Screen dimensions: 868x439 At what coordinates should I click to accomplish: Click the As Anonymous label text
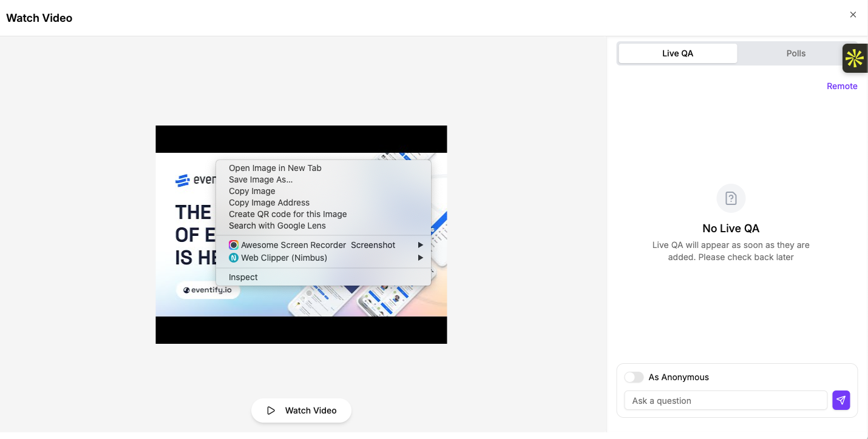coord(679,377)
